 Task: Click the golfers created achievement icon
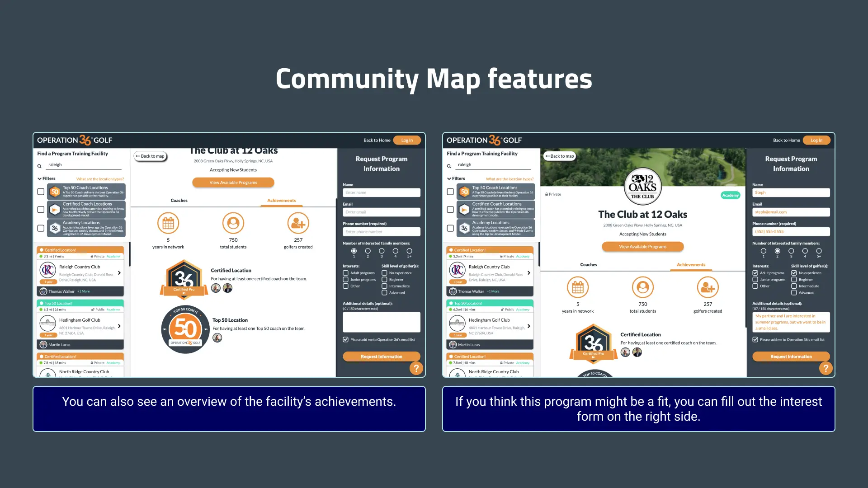click(298, 223)
